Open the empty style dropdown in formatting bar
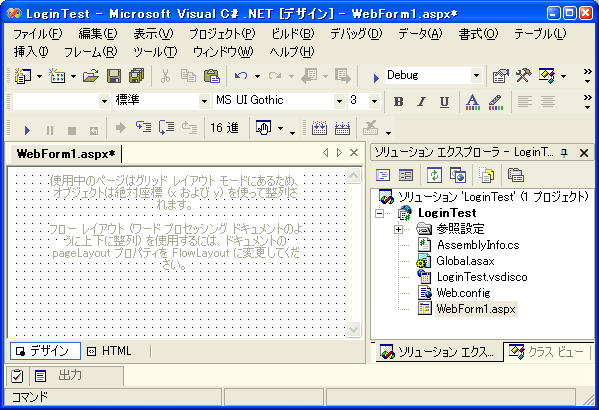 point(104,101)
